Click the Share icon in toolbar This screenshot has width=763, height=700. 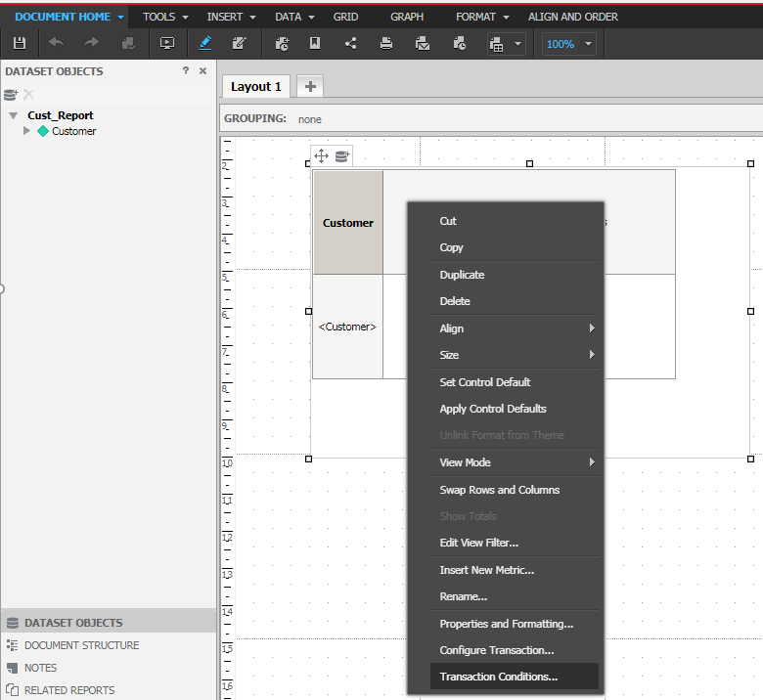click(x=350, y=44)
